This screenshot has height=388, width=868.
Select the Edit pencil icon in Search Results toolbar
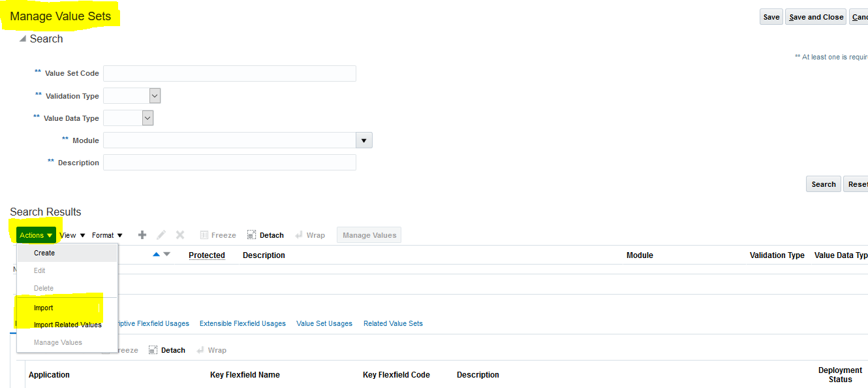[x=161, y=234]
